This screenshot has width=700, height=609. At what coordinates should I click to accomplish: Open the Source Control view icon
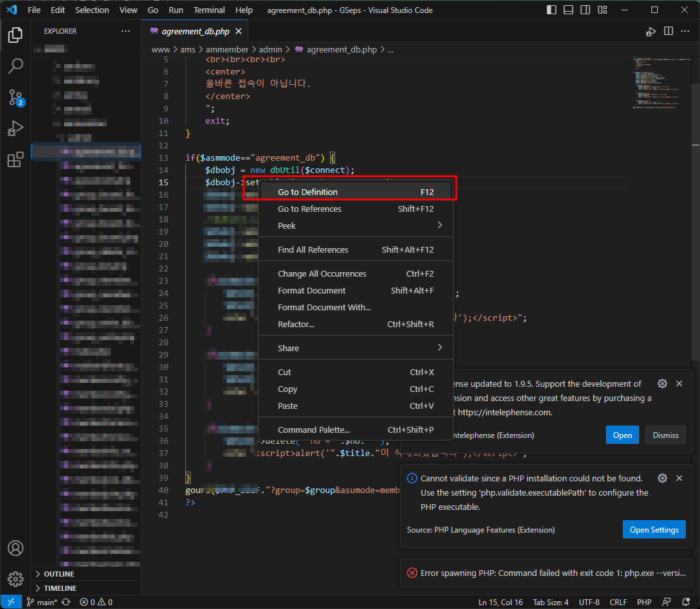15,97
